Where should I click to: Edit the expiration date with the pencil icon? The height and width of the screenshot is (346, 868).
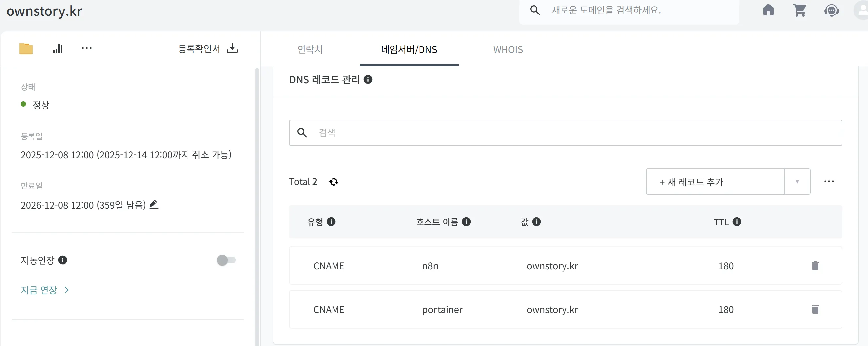point(154,205)
